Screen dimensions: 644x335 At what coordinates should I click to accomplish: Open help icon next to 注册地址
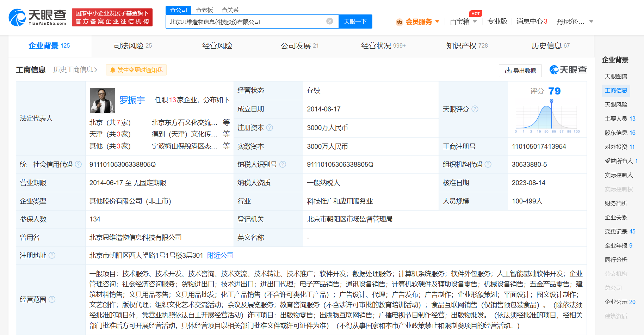[52, 255]
